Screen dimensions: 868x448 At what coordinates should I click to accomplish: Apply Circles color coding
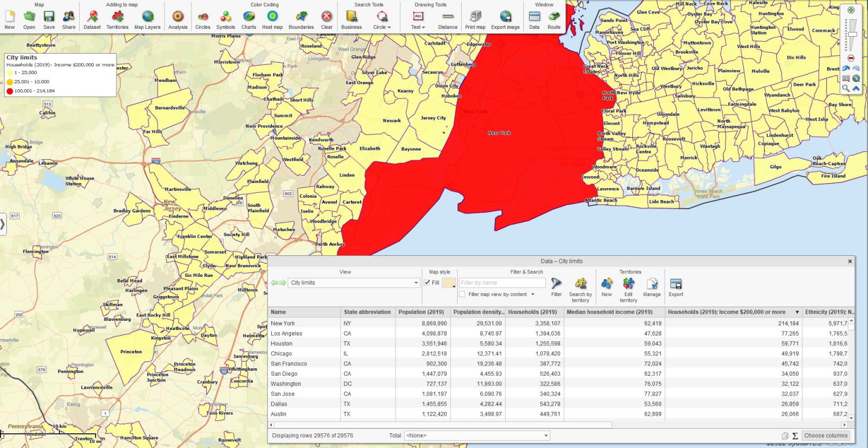click(x=203, y=19)
